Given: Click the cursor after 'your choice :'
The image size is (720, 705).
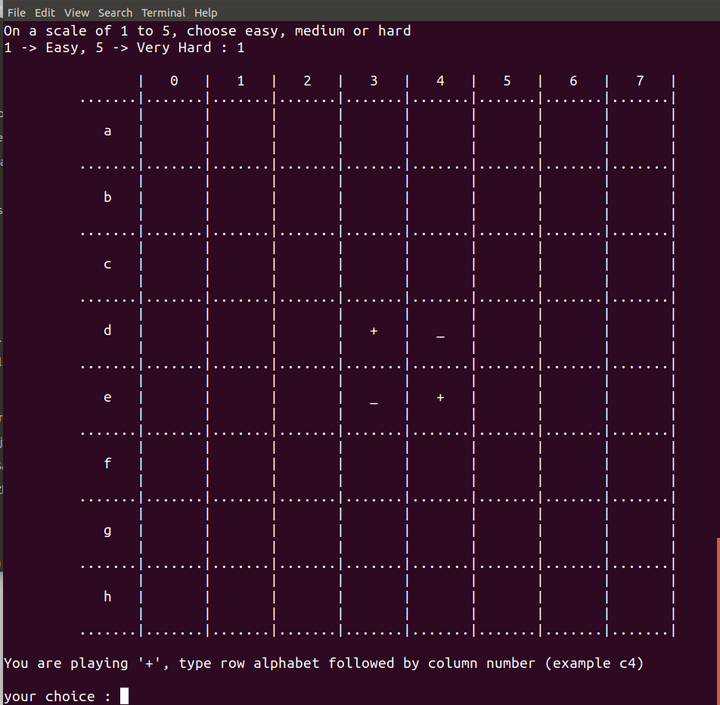Looking at the screenshot, I should pos(124,696).
